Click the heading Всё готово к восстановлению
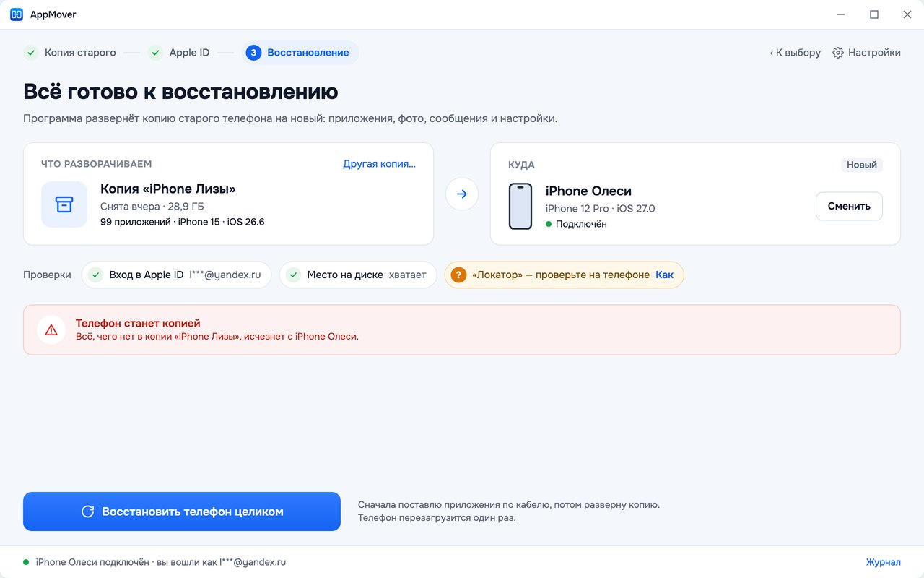Viewport: 924px width, 578px height. [180, 92]
